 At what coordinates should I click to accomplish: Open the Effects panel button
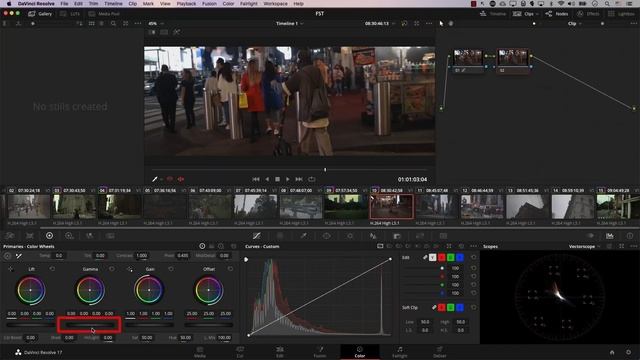[588, 14]
